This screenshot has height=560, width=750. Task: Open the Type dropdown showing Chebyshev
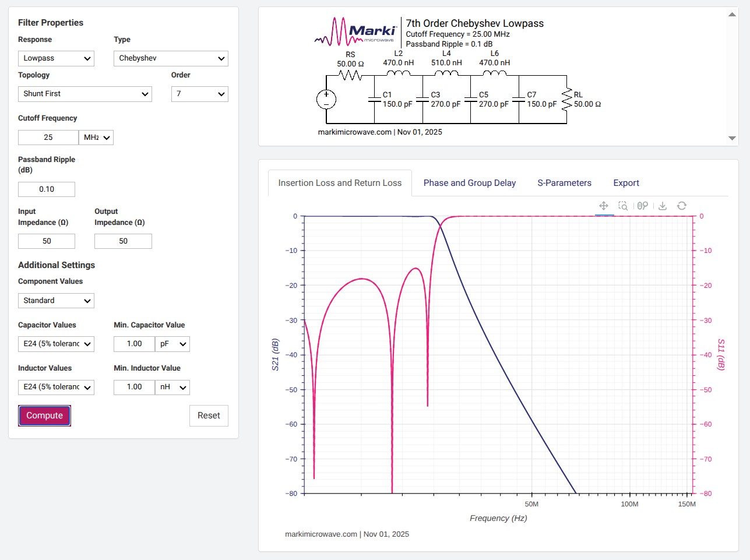[171, 58]
